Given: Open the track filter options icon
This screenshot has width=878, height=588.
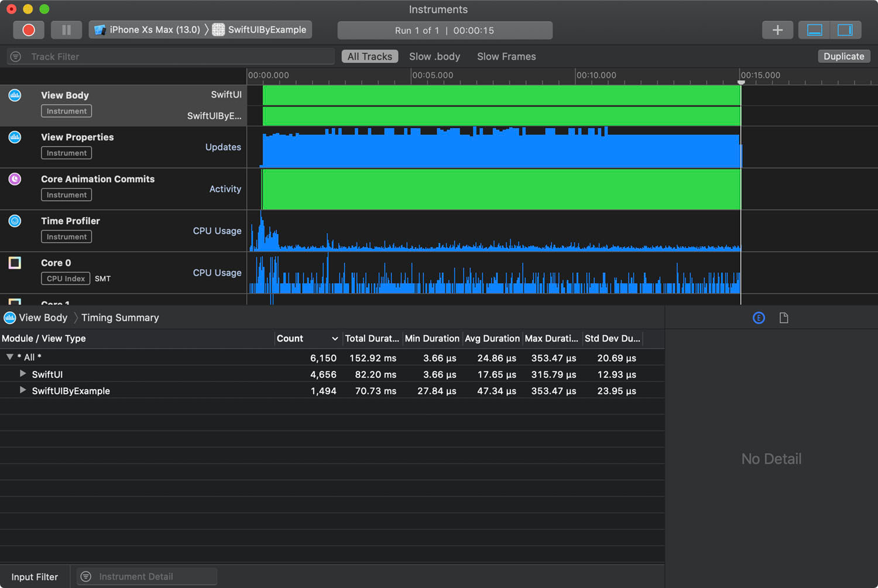Looking at the screenshot, I should [x=16, y=57].
